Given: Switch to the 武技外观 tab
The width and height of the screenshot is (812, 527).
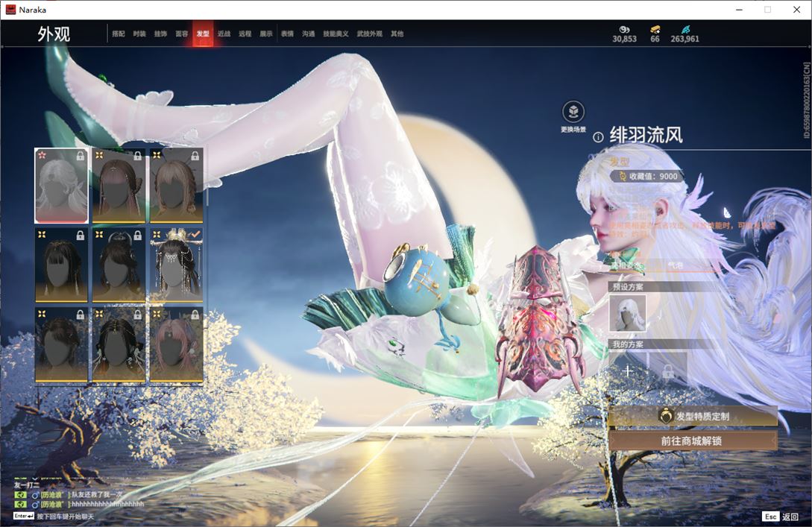Looking at the screenshot, I should (x=369, y=34).
